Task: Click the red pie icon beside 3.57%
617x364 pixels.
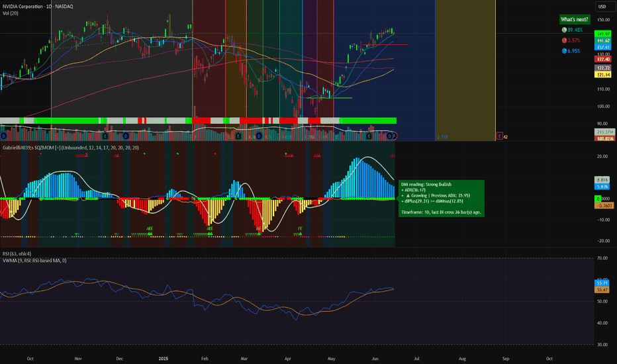Action: pyautogui.click(x=564, y=40)
